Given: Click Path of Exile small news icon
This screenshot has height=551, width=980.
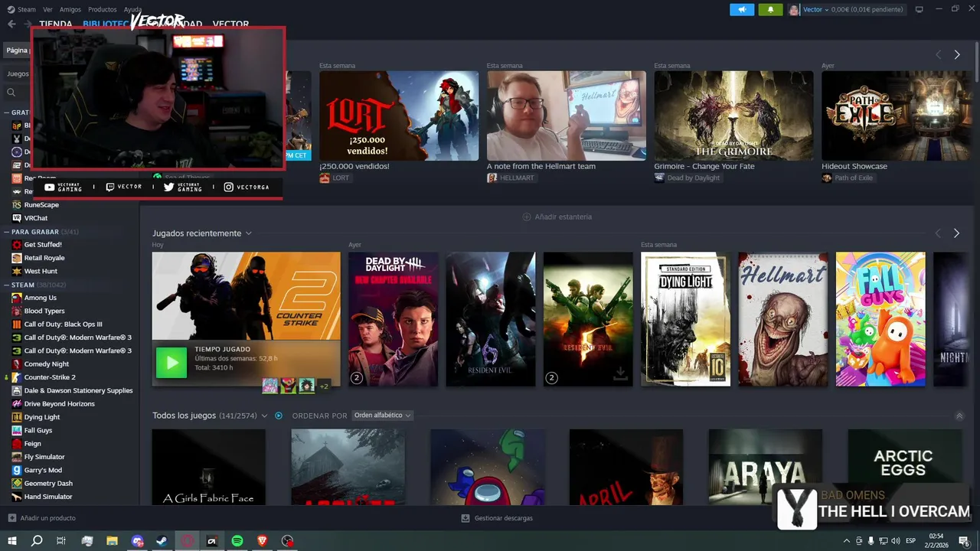Looking at the screenshot, I should [827, 178].
